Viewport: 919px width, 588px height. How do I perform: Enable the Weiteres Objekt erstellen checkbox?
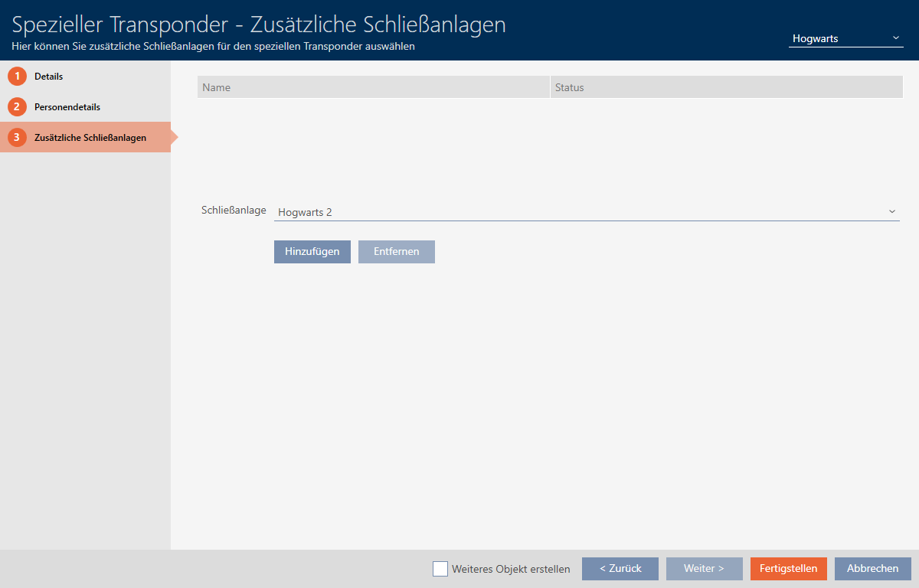(440, 569)
